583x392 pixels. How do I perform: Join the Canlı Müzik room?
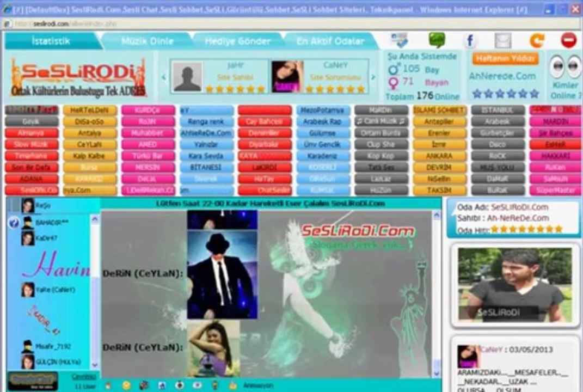tap(381, 121)
